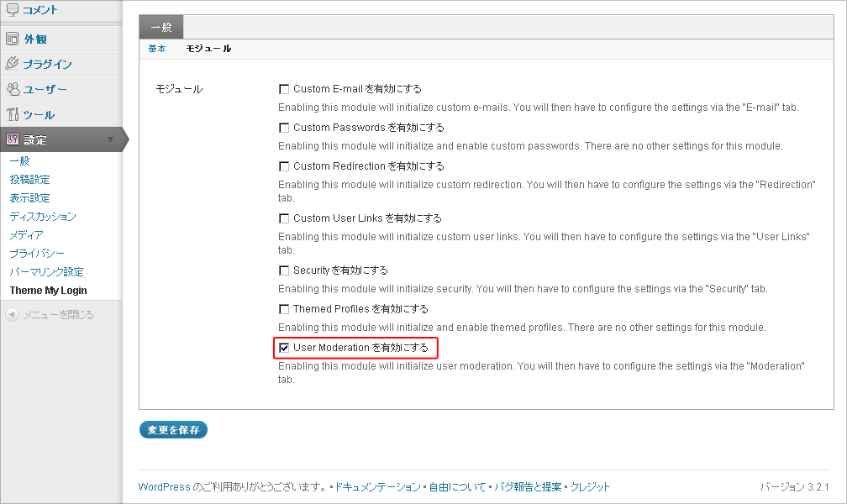
Task: Open the バグ報告と提案 footer link
Action: [x=528, y=486]
